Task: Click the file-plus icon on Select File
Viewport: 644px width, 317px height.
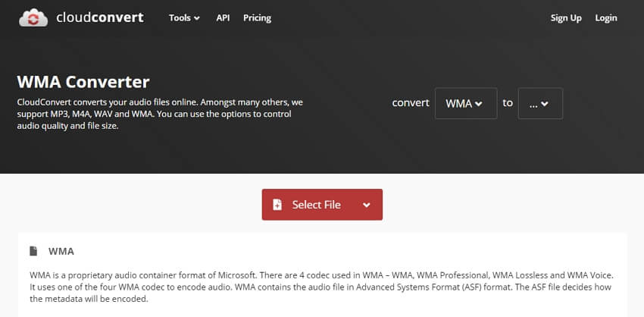Action: coord(277,204)
